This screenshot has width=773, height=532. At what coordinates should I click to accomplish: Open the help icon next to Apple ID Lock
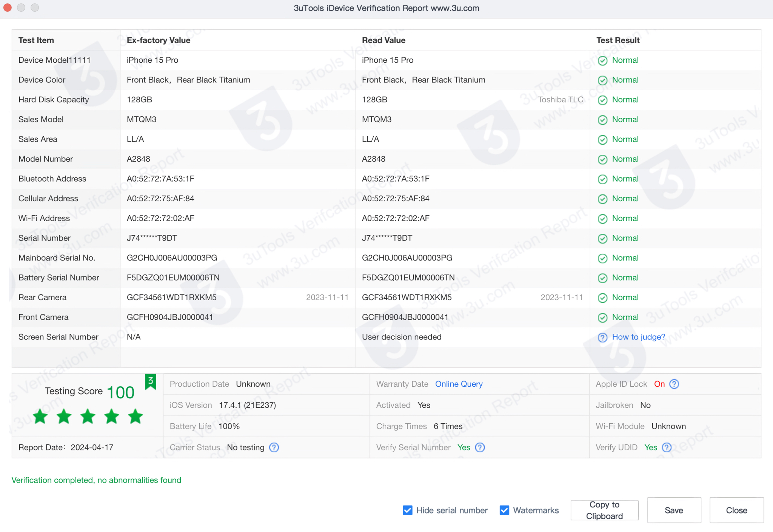[x=674, y=384]
